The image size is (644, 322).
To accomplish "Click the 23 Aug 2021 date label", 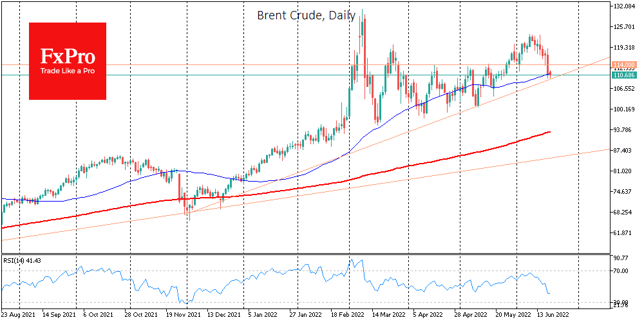I will tap(19, 316).
